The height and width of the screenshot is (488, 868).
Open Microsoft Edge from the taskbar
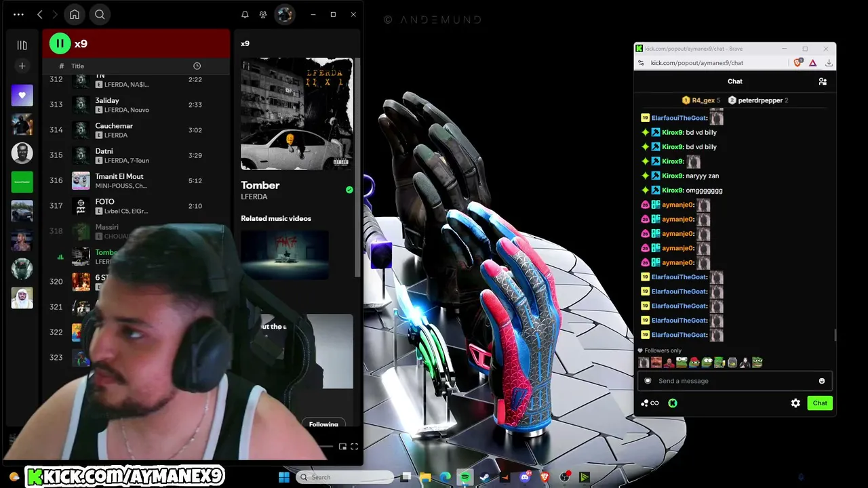tap(445, 477)
